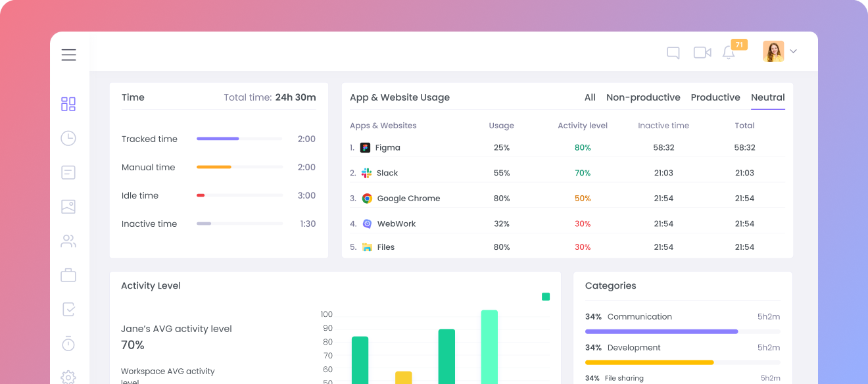
Task: Click the Communication category bar
Action: [x=683, y=331]
